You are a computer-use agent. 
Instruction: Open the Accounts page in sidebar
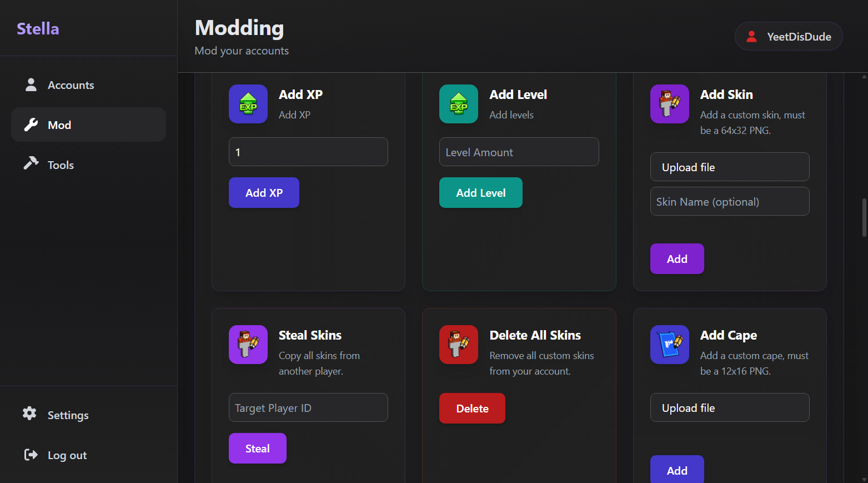click(71, 85)
